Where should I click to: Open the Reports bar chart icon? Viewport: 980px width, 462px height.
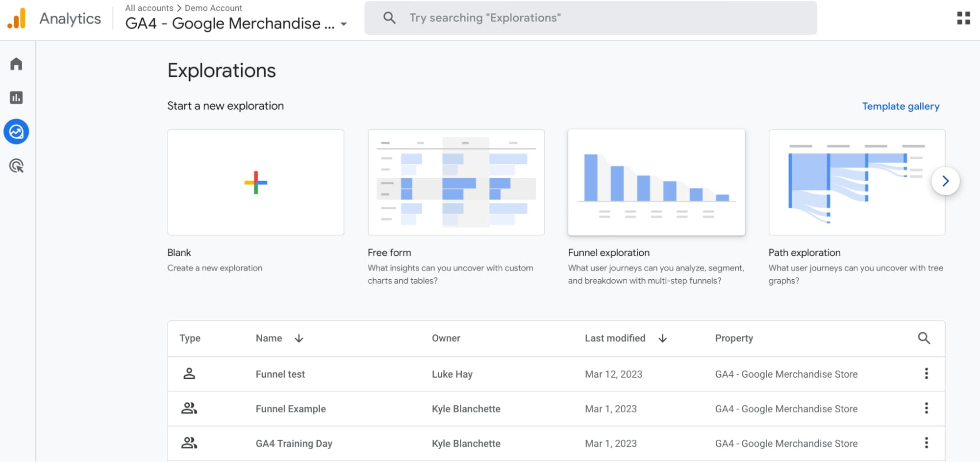click(x=16, y=97)
